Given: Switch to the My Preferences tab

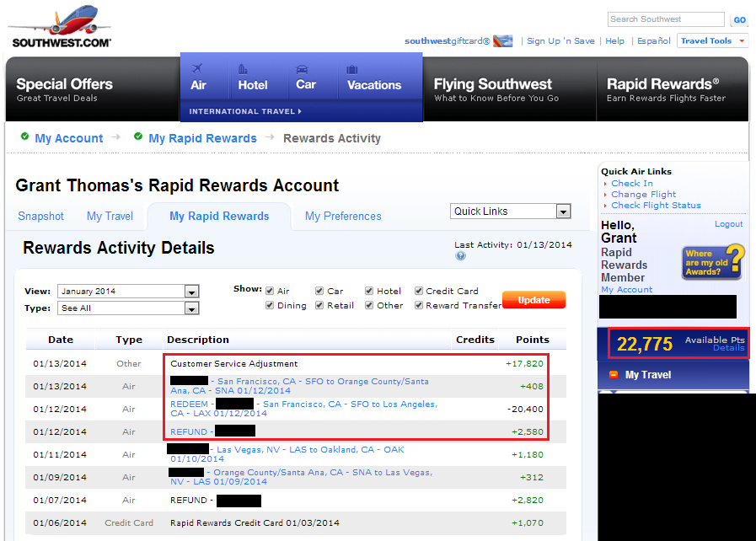Looking at the screenshot, I should 343,216.
